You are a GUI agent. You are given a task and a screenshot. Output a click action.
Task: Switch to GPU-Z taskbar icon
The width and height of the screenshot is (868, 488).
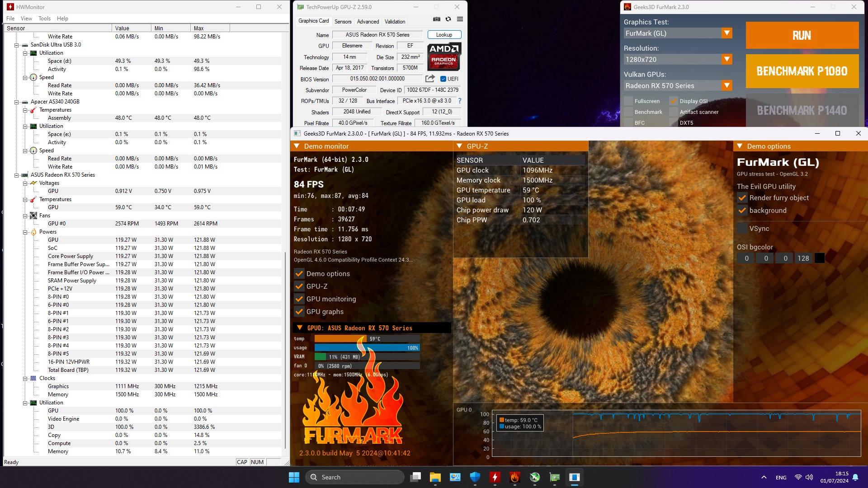pyautogui.click(x=555, y=477)
